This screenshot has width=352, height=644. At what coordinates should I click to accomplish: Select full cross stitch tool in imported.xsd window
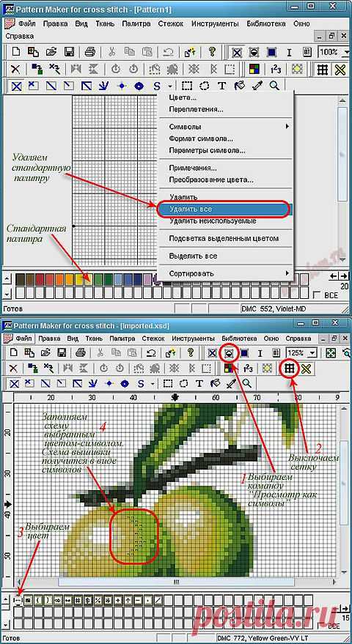pos(15,384)
